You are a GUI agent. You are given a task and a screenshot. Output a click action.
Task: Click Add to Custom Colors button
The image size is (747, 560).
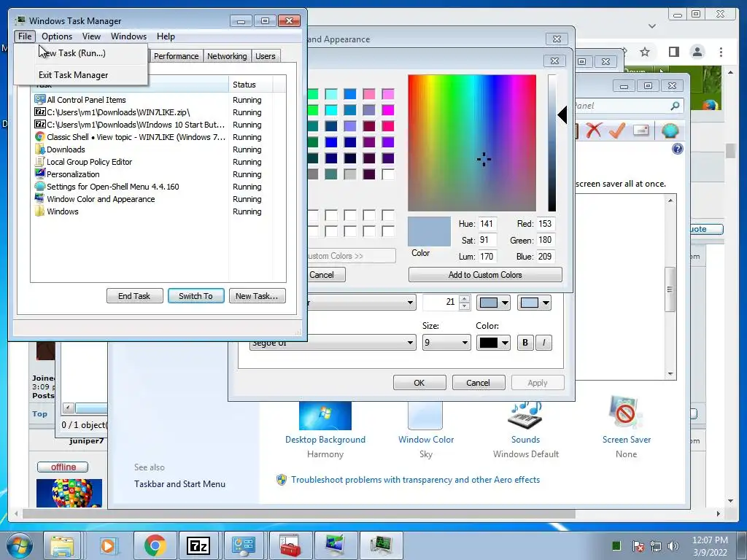[x=485, y=275]
